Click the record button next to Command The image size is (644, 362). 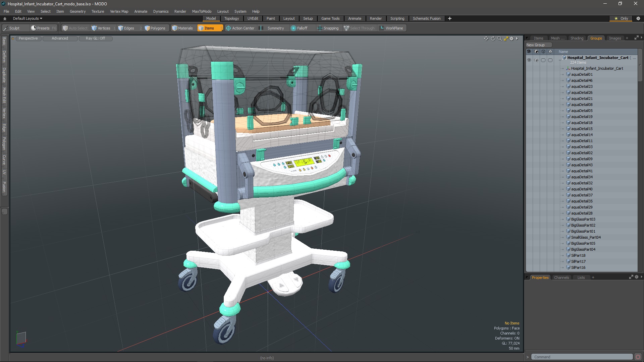click(638, 357)
